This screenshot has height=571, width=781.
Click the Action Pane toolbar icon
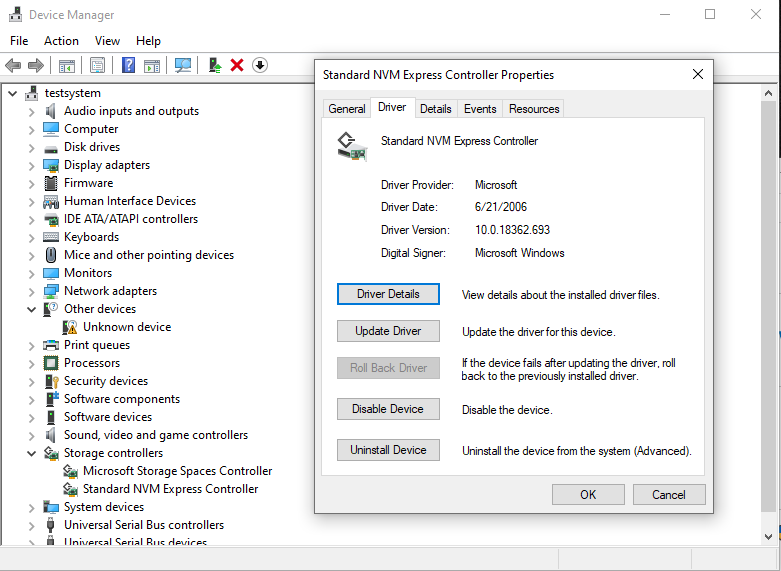[x=152, y=65]
